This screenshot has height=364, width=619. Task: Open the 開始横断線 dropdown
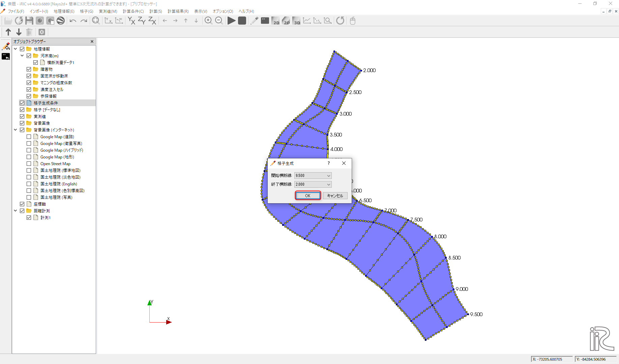pos(313,176)
